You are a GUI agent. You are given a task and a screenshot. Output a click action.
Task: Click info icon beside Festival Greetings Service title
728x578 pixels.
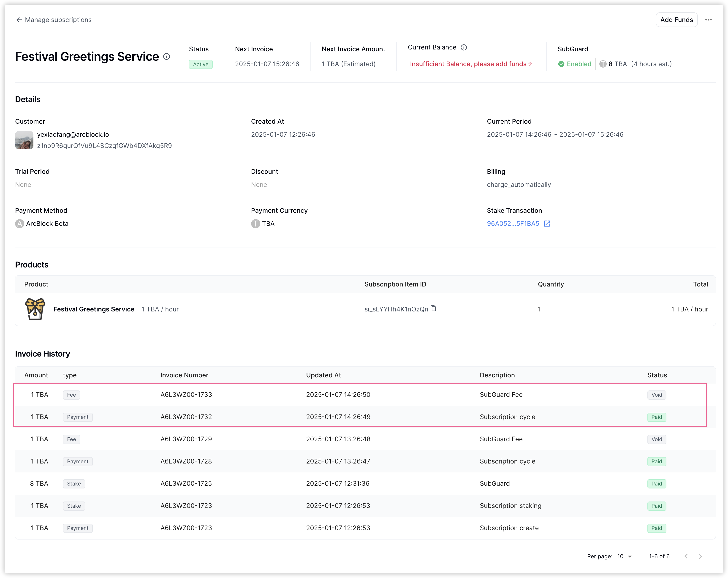click(x=166, y=56)
